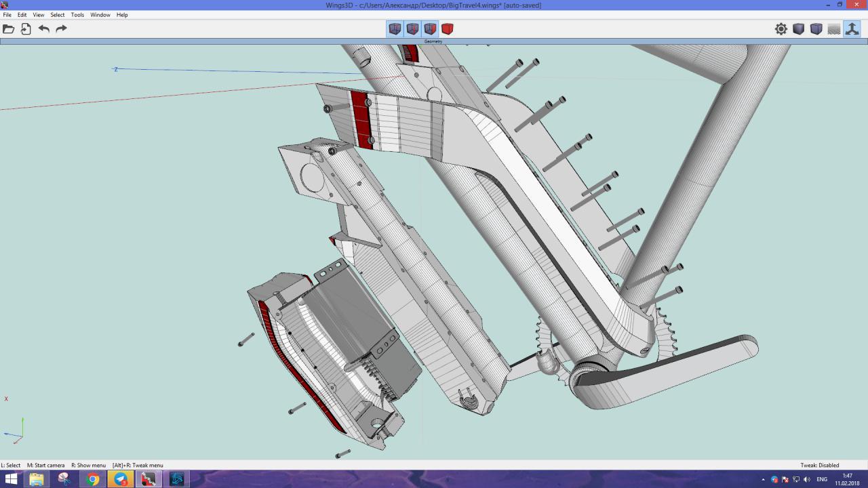Toggle ground plane grid icon
868x488 pixels.
tap(834, 28)
